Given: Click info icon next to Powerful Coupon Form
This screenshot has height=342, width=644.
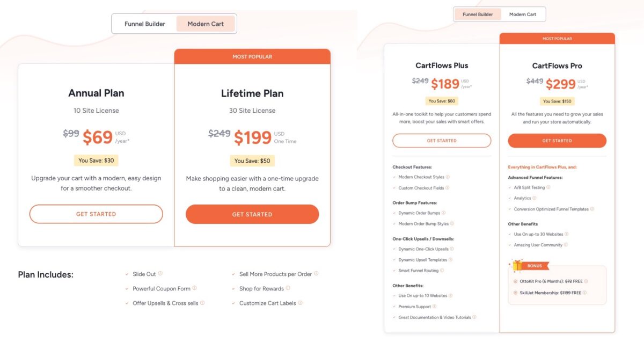Looking at the screenshot, I should tap(194, 288).
